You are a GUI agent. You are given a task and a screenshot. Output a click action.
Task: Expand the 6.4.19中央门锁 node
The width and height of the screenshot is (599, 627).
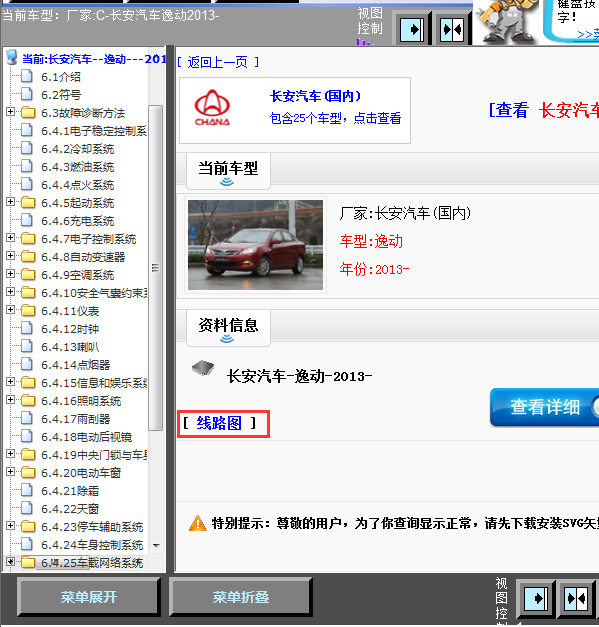[11, 453]
